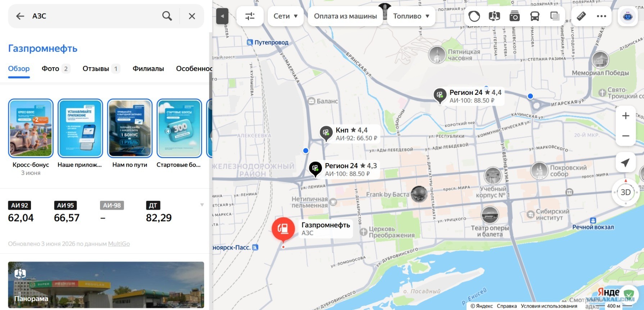Expand the Топливо dropdown
Screen dimensions: 644x310
point(411,16)
